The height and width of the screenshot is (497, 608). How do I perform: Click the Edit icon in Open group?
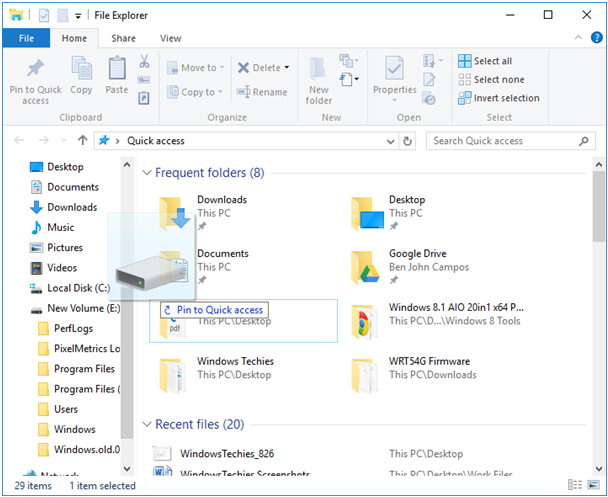pos(429,79)
